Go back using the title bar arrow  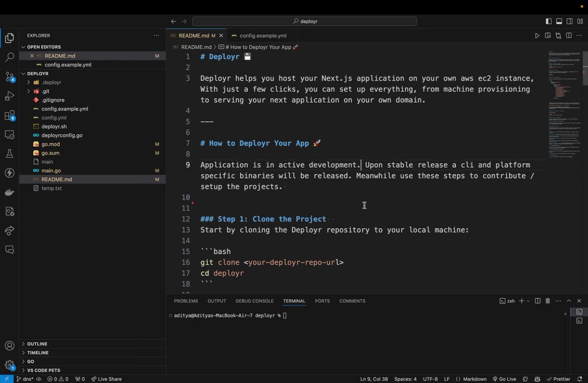pyautogui.click(x=173, y=21)
